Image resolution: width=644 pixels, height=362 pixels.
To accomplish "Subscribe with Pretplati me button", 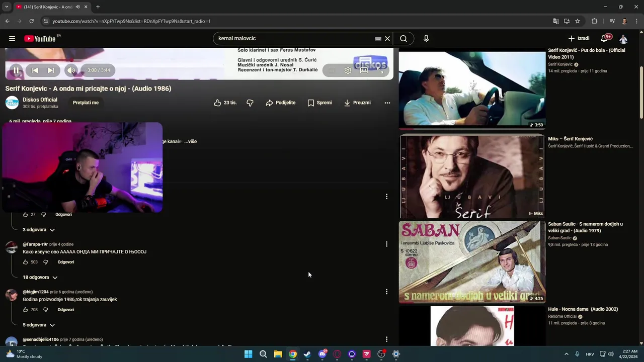I will [86, 103].
